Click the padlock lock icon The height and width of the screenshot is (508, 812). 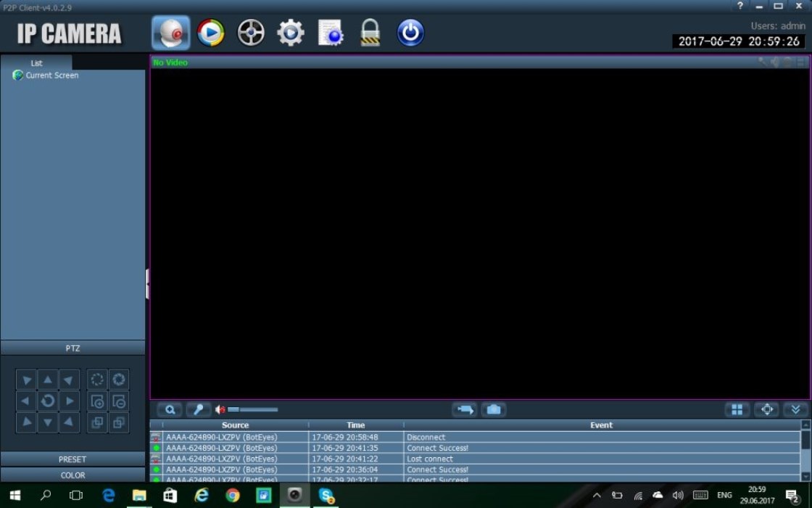(x=370, y=33)
